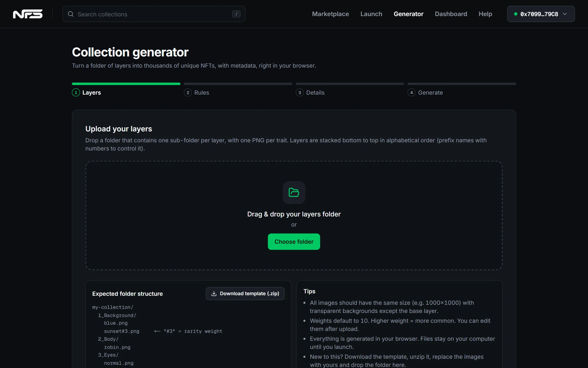Click the step 2 circle icon
The width and height of the screenshot is (588, 368).
tap(188, 92)
